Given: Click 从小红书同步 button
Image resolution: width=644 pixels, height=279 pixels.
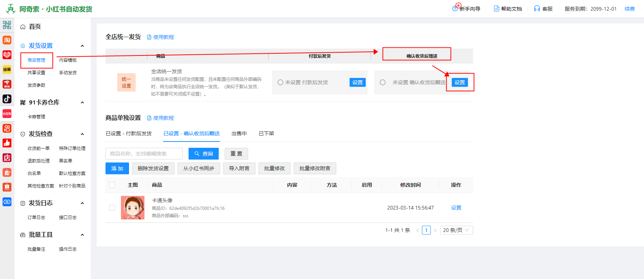Looking at the screenshot, I should point(199,168).
